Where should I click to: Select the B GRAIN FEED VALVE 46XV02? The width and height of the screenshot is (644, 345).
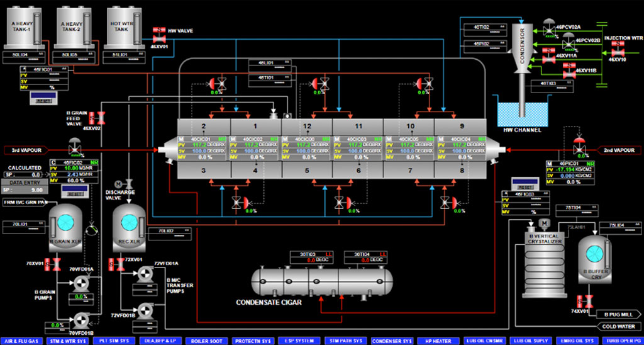[x=97, y=118]
